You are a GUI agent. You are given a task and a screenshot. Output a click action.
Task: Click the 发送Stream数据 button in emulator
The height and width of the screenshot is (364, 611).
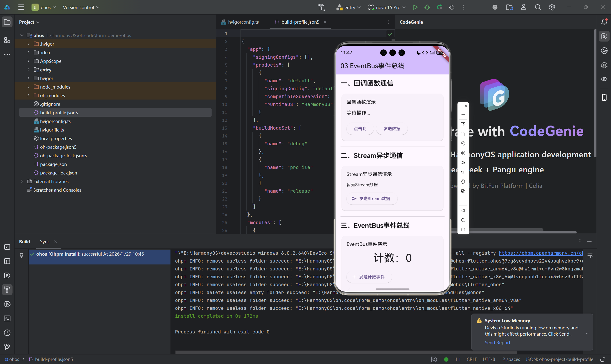click(371, 199)
